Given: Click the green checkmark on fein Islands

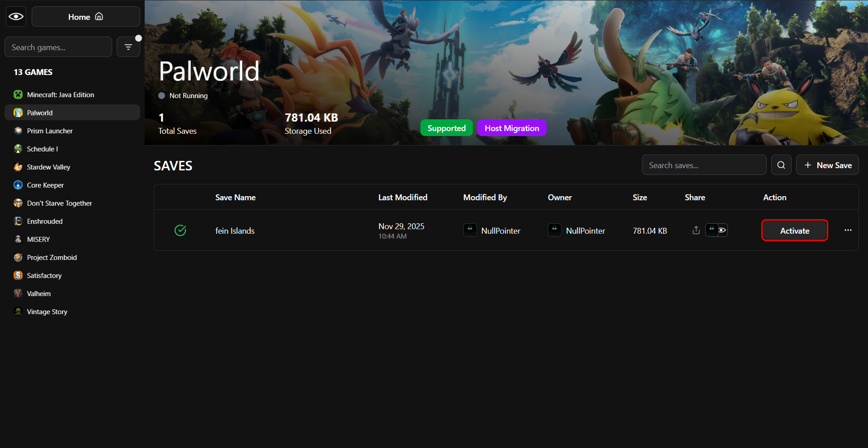Looking at the screenshot, I should (x=180, y=231).
